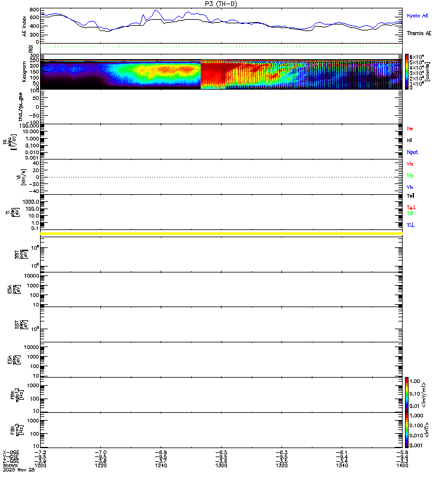Click the blue Vix velocity legend
The image size is (448, 478).
coord(410,187)
